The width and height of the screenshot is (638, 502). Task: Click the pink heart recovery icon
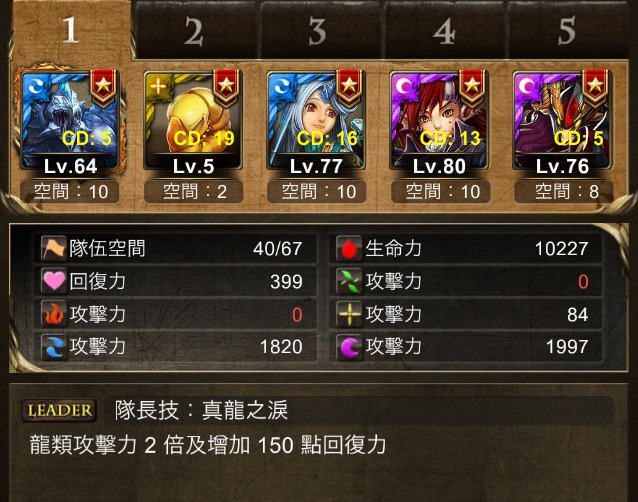[x=54, y=281]
